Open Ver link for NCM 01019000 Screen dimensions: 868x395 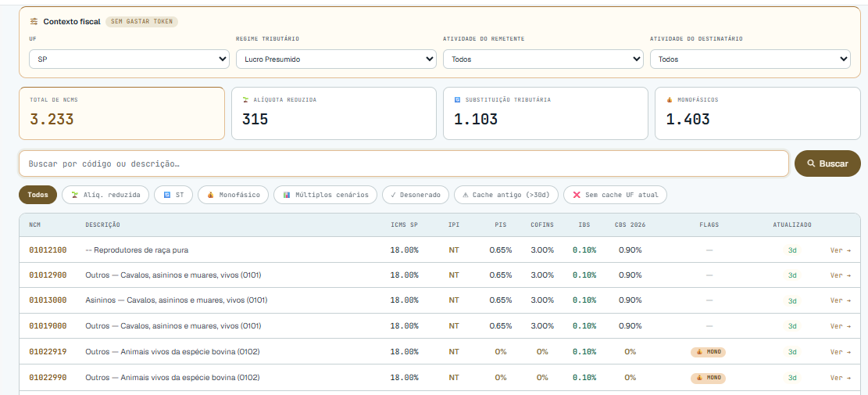tap(841, 325)
